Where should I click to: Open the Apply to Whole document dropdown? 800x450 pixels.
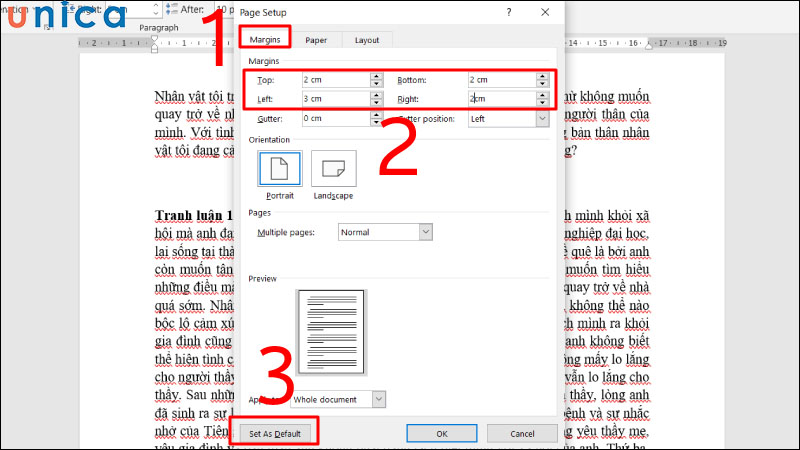(338, 399)
